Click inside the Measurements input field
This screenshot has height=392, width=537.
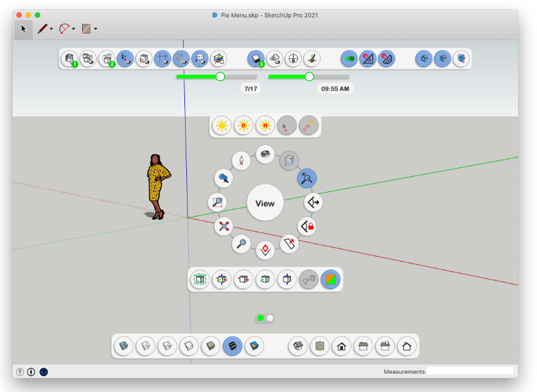470,371
